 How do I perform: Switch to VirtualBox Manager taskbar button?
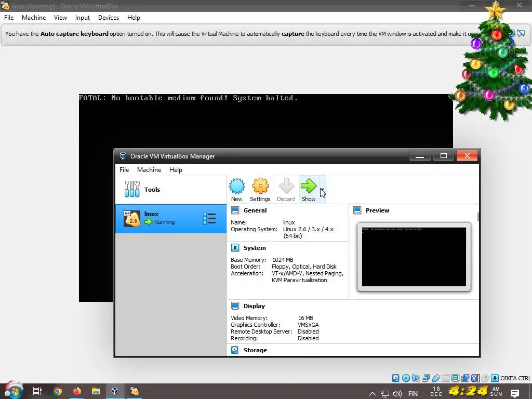click(x=115, y=391)
